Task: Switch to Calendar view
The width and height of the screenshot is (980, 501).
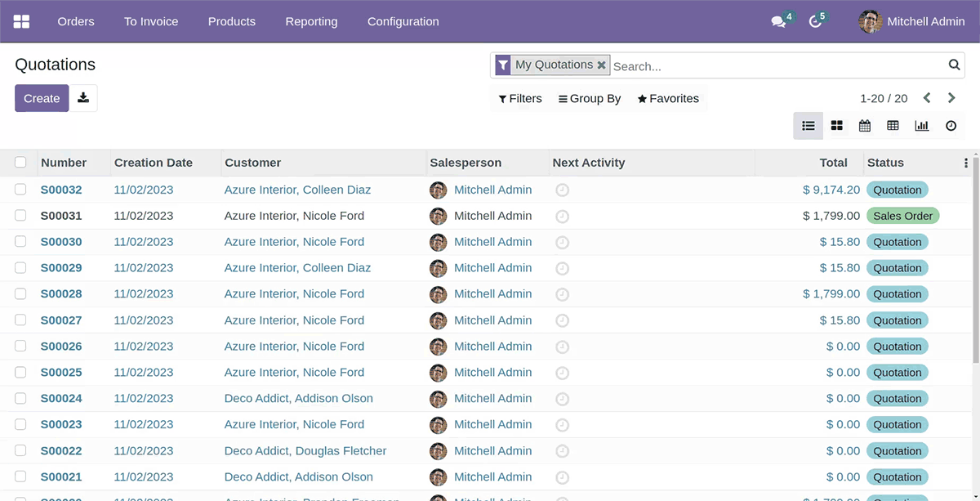Action: [x=865, y=126]
